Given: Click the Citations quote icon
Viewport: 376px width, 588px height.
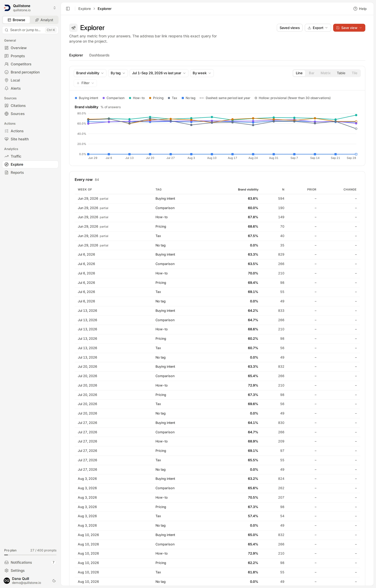Looking at the screenshot, I should 7,106.
